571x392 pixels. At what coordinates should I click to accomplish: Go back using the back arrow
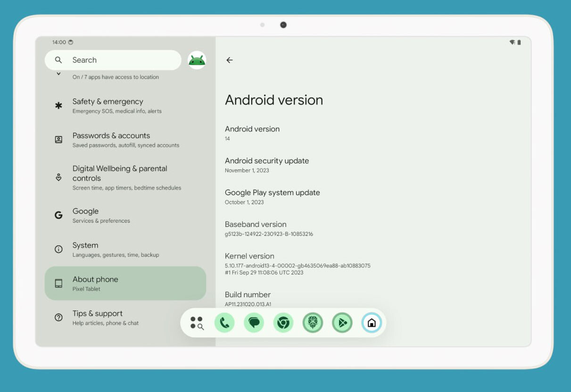[x=230, y=60]
